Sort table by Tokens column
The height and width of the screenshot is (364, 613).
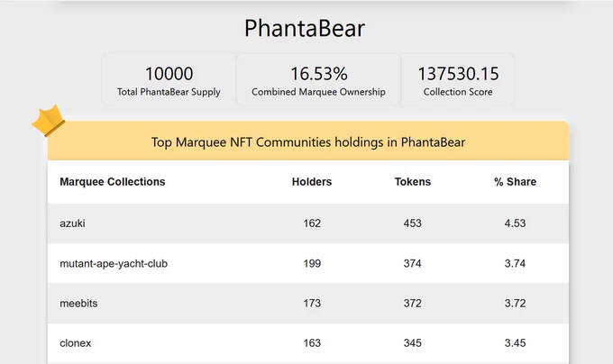(x=413, y=182)
